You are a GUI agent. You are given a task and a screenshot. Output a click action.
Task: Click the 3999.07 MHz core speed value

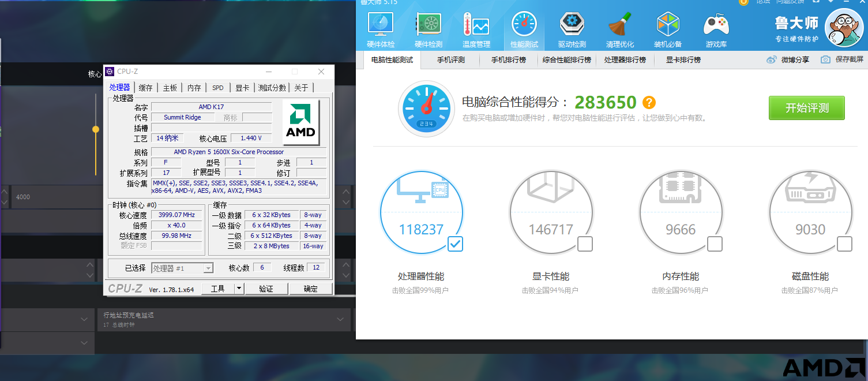[x=176, y=215]
